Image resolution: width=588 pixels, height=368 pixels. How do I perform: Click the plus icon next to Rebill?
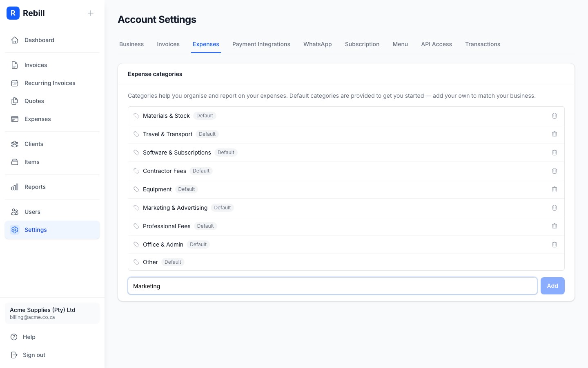91,13
